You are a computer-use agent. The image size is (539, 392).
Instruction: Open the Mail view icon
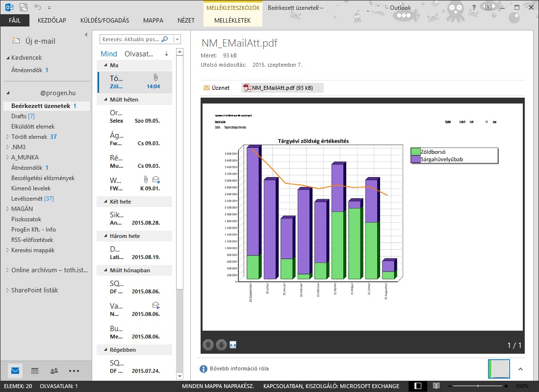coord(15,371)
